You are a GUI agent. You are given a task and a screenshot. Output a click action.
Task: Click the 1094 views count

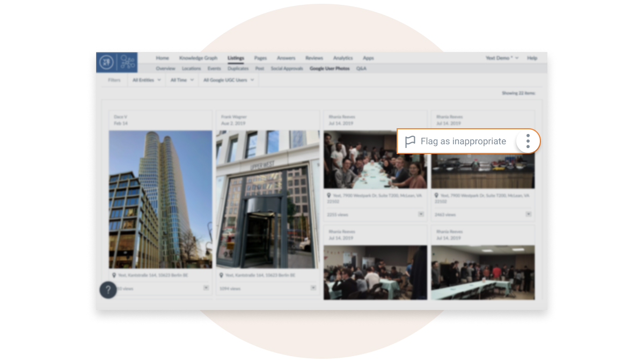230,289
